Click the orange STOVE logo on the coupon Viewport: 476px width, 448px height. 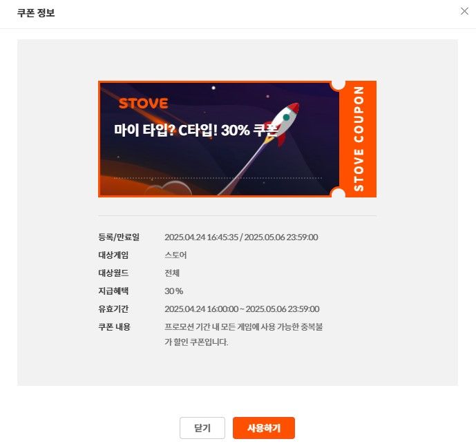(143, 104)
